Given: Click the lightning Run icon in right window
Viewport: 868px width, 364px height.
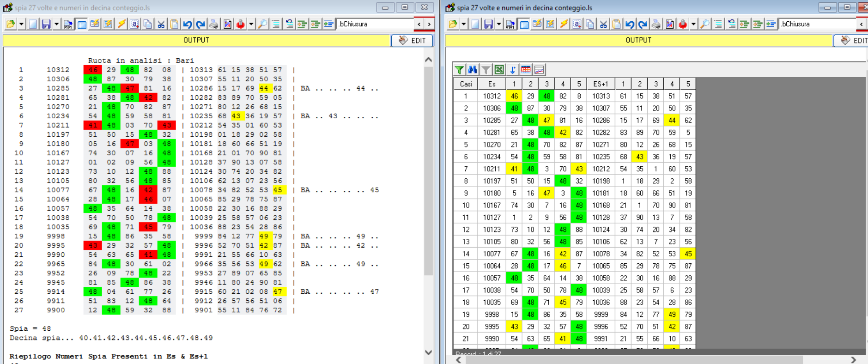Looking at the screenshot, I should pos(564,24).
